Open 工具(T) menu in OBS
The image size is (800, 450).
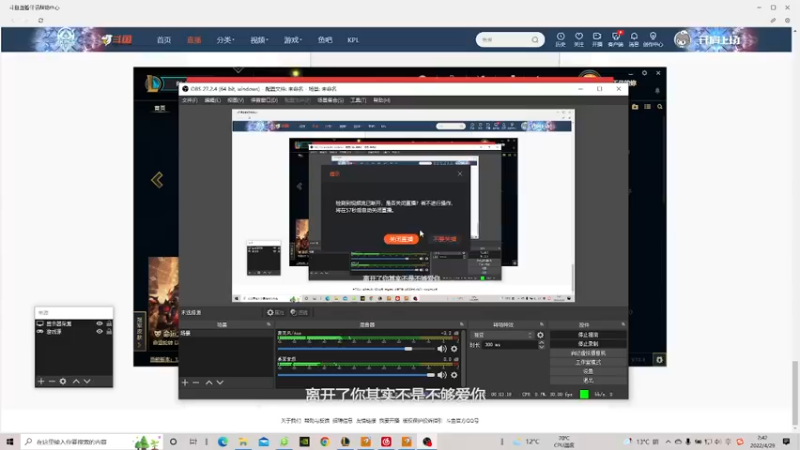[358, 100]
